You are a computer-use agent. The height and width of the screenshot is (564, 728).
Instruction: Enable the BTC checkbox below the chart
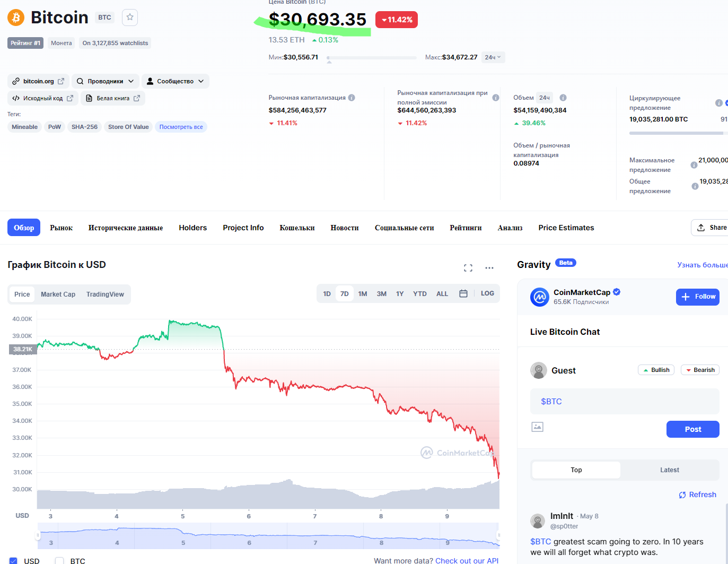click(x=59, y=561)
